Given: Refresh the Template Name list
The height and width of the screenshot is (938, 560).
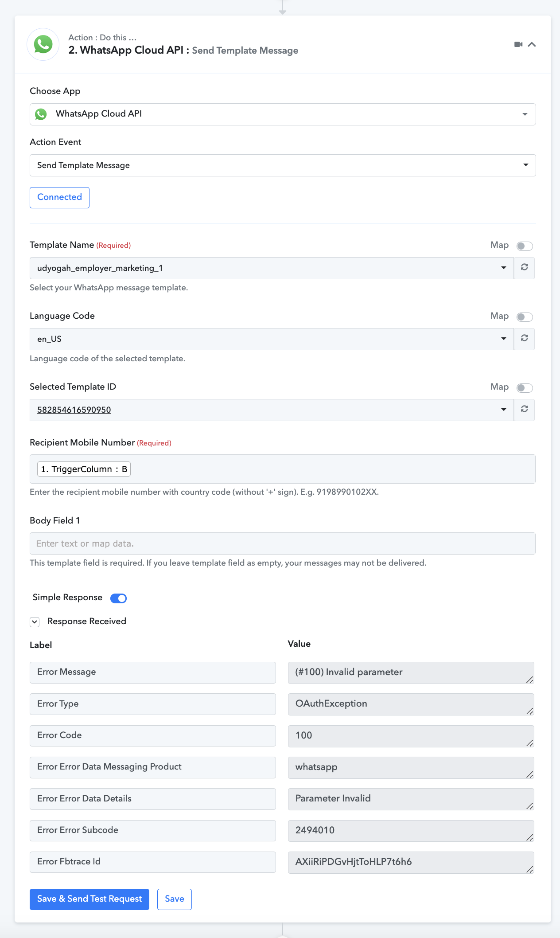Looking at the screenshot, I should click(525, 268).
